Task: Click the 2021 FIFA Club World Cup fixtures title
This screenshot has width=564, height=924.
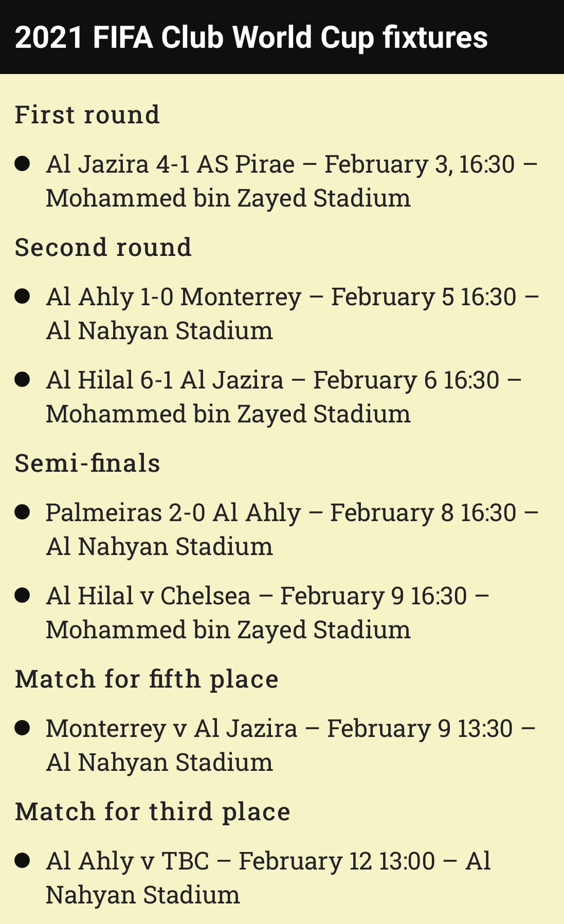Action: [251, 38]
